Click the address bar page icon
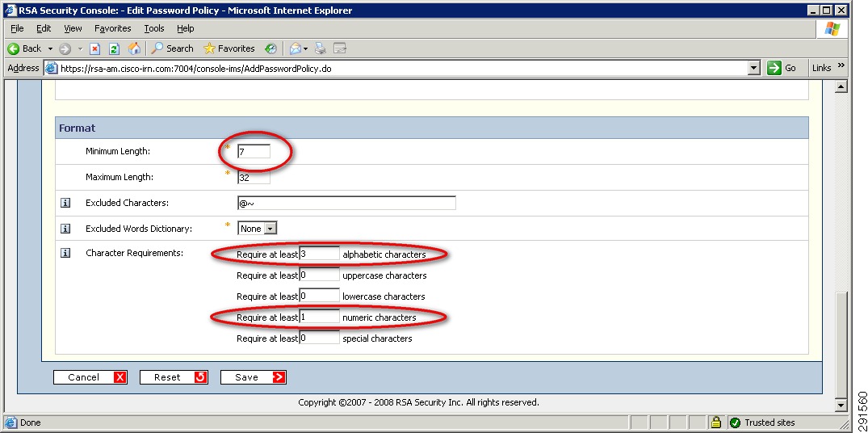The height and width of the screenshot is (433, 868). [51, 69]
